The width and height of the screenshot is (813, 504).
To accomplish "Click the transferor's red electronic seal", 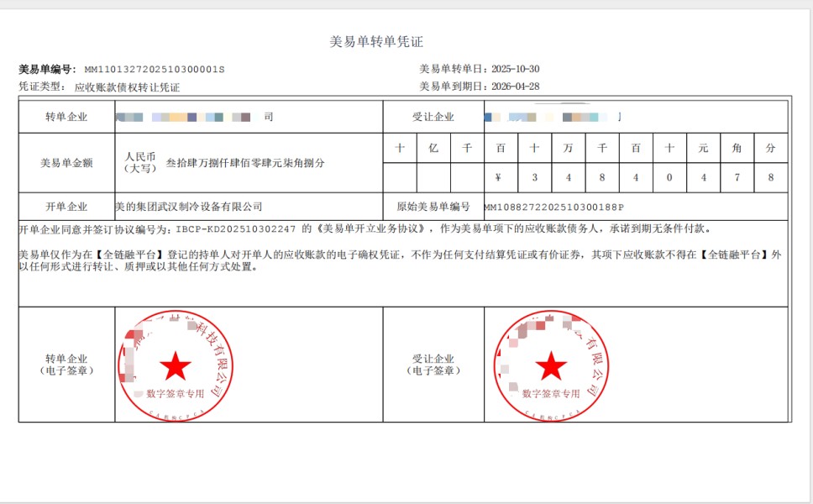I will 176,366.
